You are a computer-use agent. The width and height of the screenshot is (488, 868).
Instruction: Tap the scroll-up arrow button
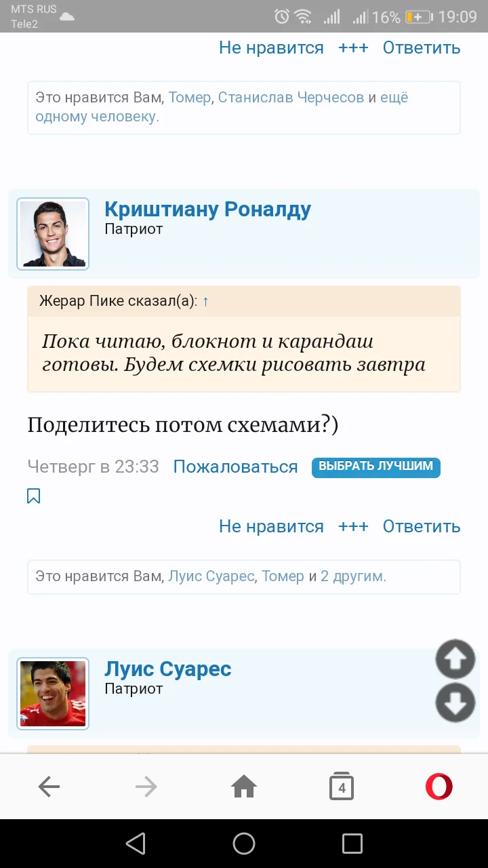(x=455, y=659)
